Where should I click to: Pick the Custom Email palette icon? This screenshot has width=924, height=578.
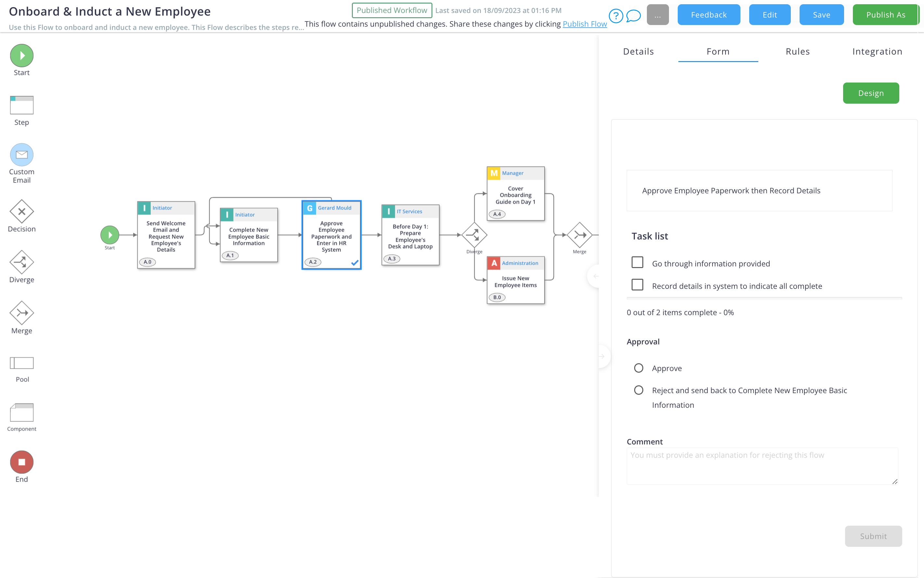[x=21, y=155]
